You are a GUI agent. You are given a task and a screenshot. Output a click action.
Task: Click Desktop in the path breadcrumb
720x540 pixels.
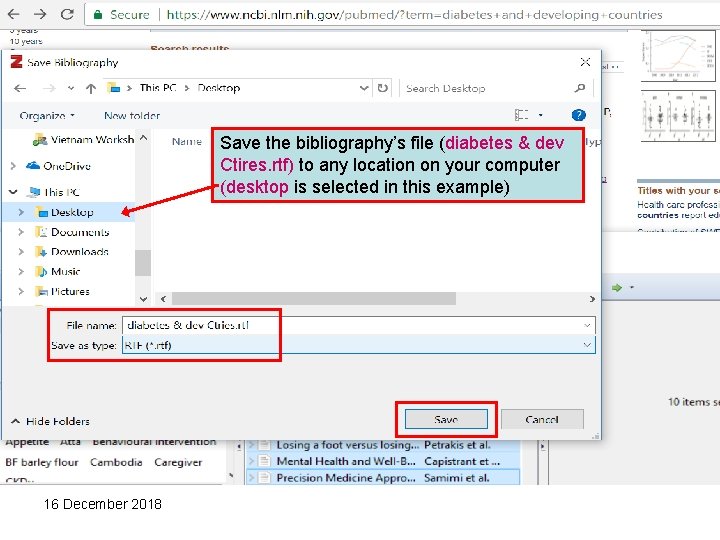(x=219, y=88)
